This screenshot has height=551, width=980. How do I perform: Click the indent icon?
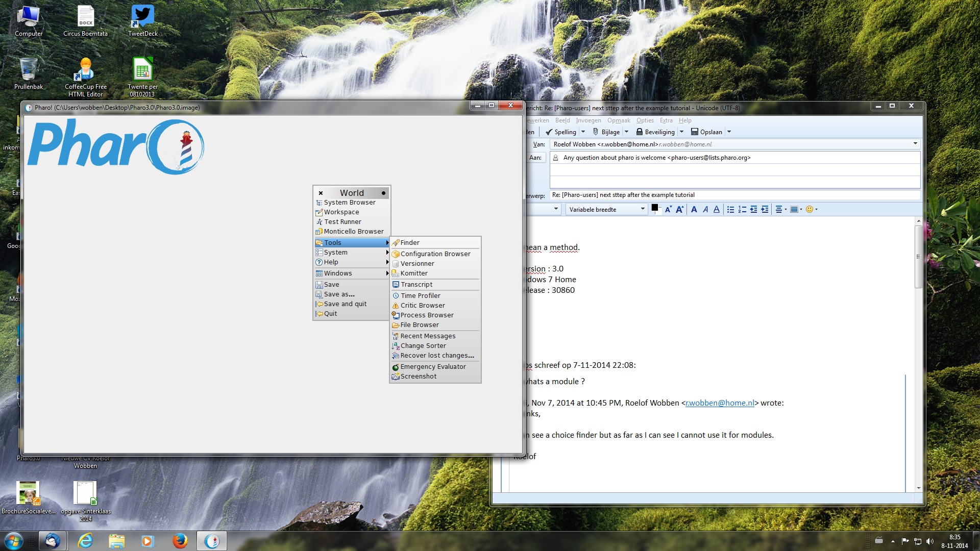(765, 210)
